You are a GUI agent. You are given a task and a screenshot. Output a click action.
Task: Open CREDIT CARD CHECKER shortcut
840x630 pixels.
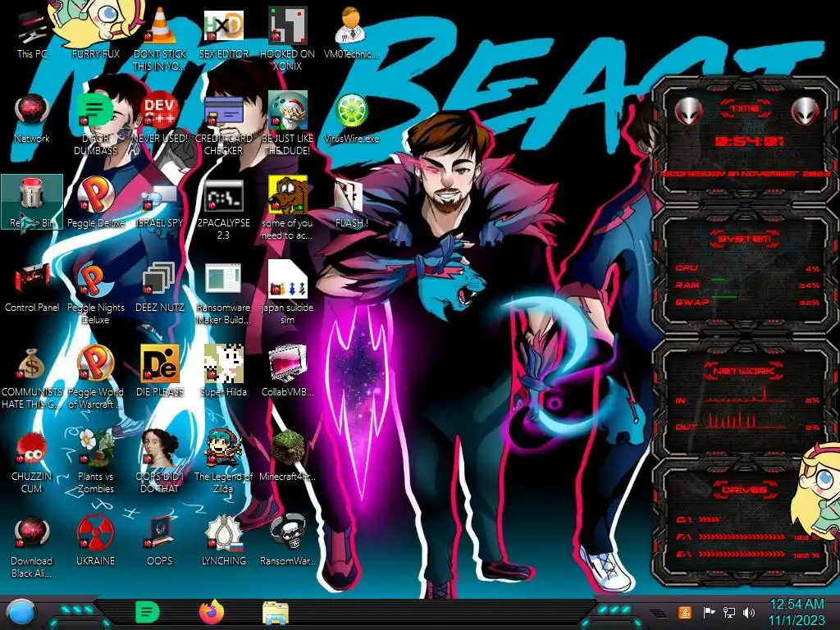pyautogui.click(x=223, y=125)
